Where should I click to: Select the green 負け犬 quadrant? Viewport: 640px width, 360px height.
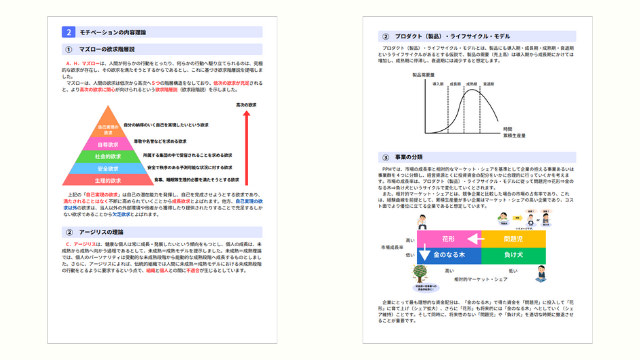pos(513,256)
